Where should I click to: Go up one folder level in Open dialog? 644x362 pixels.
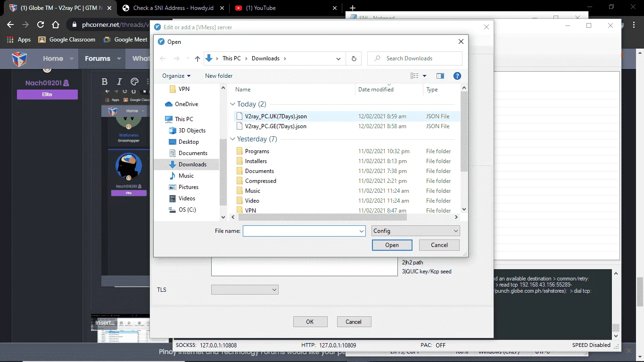click(x=198, y=58)
